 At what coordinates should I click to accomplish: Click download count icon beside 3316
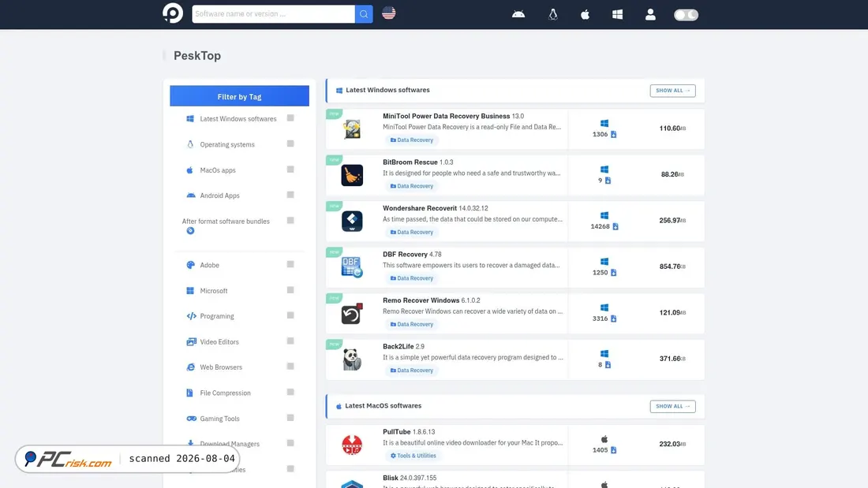[613, 319]
